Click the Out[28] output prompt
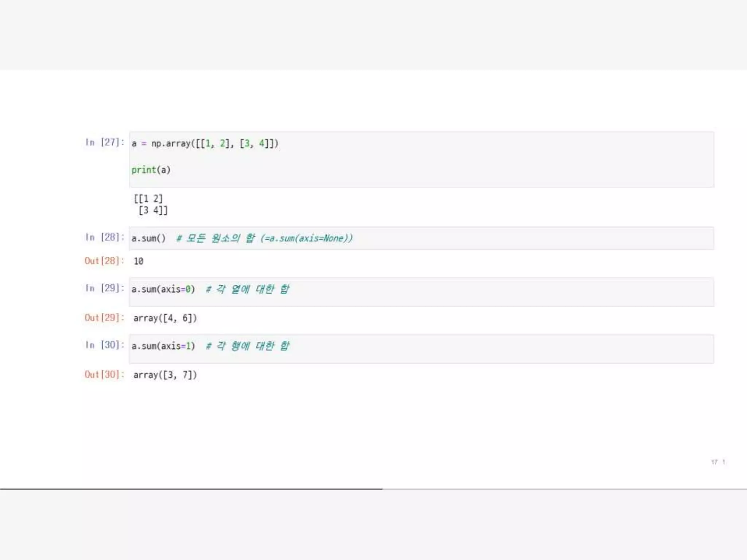 coord(104,261)
